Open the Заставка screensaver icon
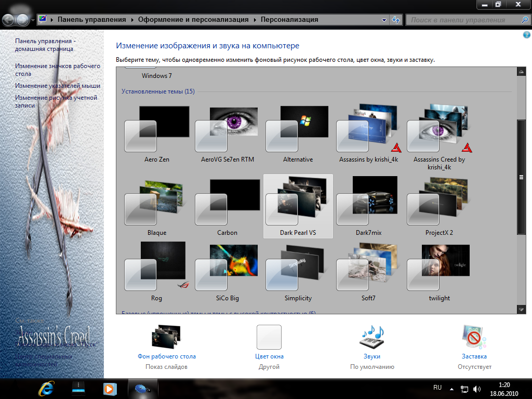This screenshot has width=532, height=399. coord(474,337)
